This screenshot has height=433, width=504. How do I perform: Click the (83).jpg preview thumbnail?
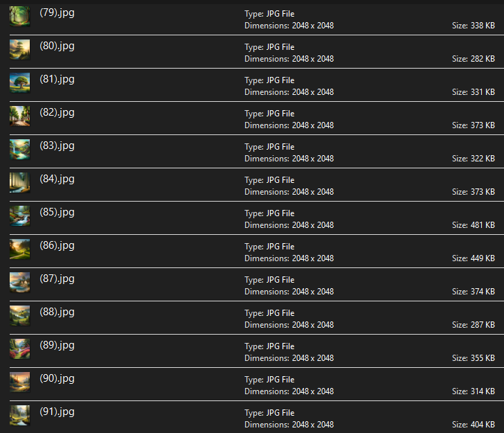tap(19, 150)
